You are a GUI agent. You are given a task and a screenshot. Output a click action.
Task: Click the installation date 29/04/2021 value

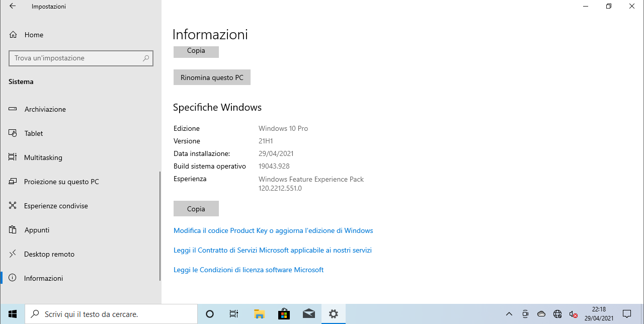pyautogui.click(x=276, y=153)
